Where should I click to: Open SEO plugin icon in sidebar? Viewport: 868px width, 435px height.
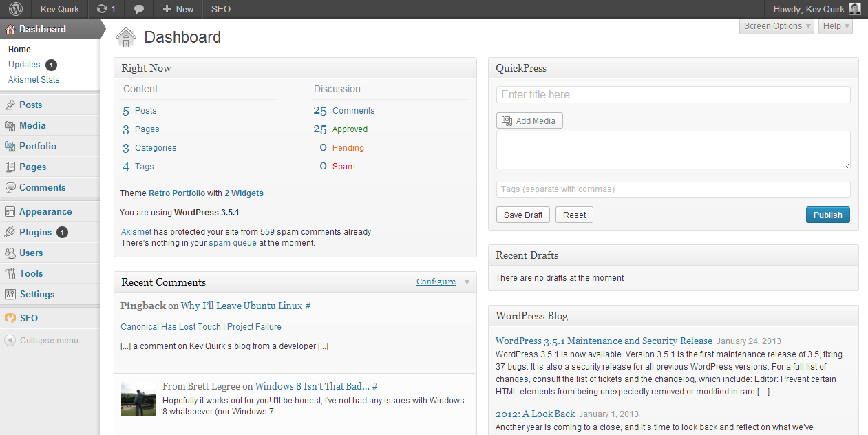(x=10, y=319)
